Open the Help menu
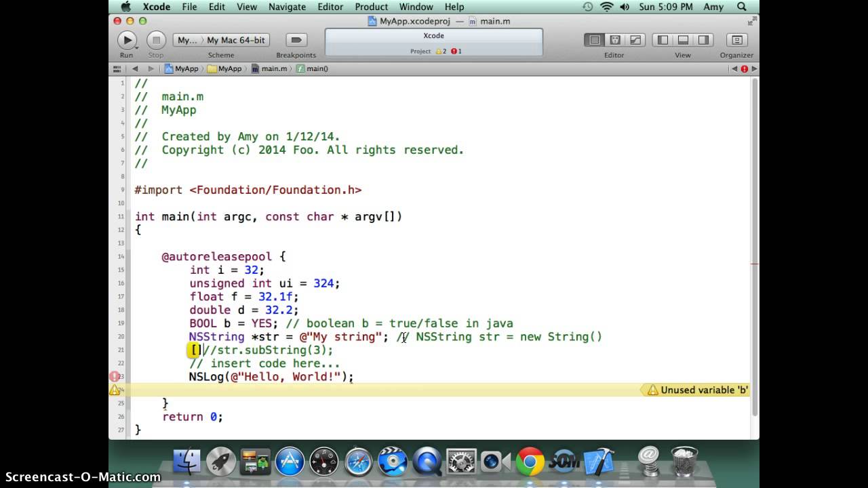 [454, 7]
